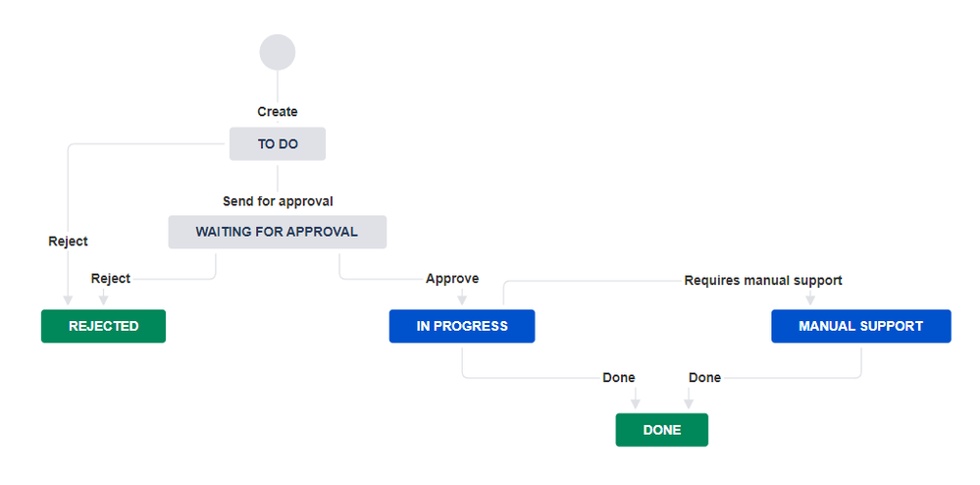Viewport: 980px width, 485px height.
Task: Click the initial start circle node
Action: click(x=278, y=52)
